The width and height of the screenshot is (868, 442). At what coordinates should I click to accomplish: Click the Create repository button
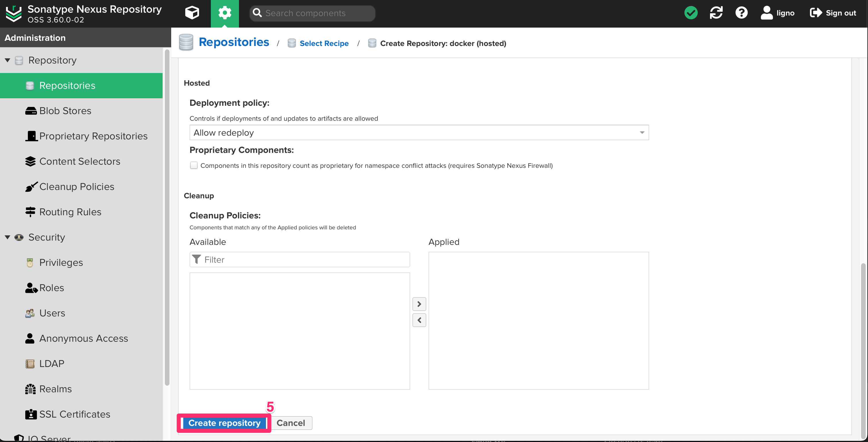coord(224,423)
